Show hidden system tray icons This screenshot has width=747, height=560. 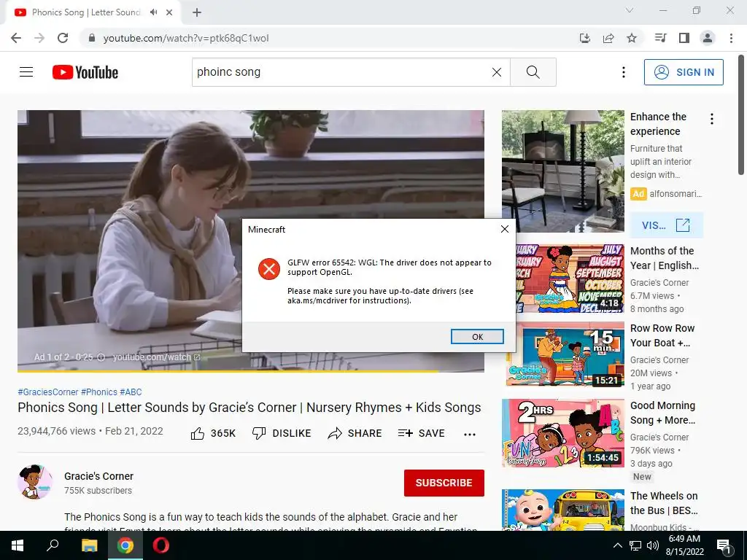coord(617,545)
